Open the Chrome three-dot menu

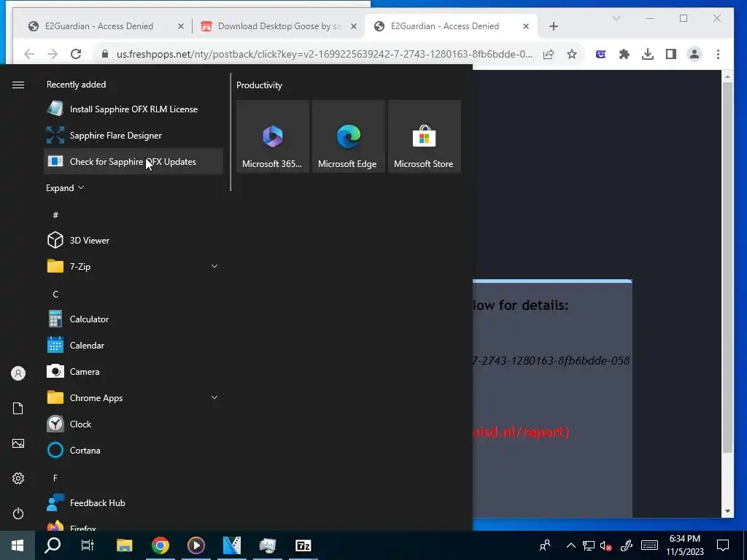pyautogui.click(x=718, y=54)
